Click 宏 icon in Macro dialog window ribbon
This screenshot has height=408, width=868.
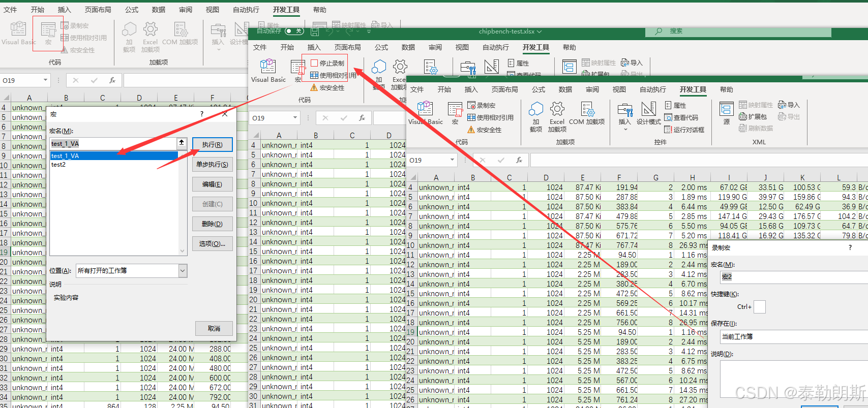(48, 33)
